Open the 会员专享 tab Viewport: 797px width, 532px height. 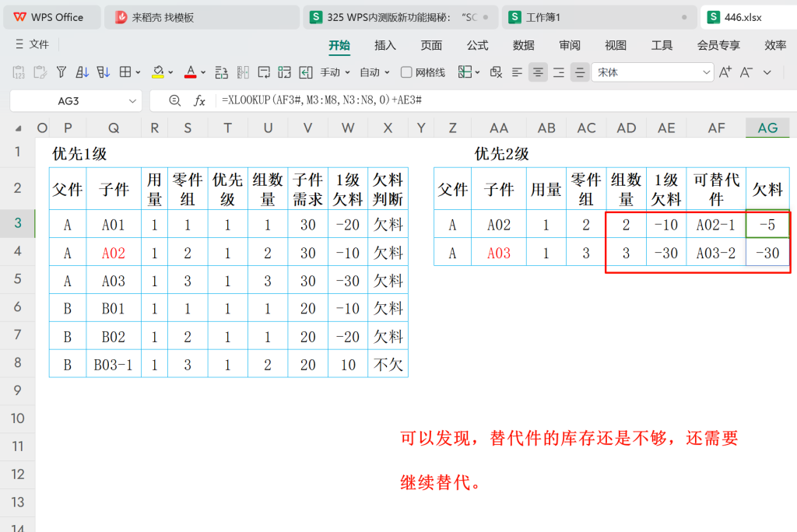click(718, 45)
